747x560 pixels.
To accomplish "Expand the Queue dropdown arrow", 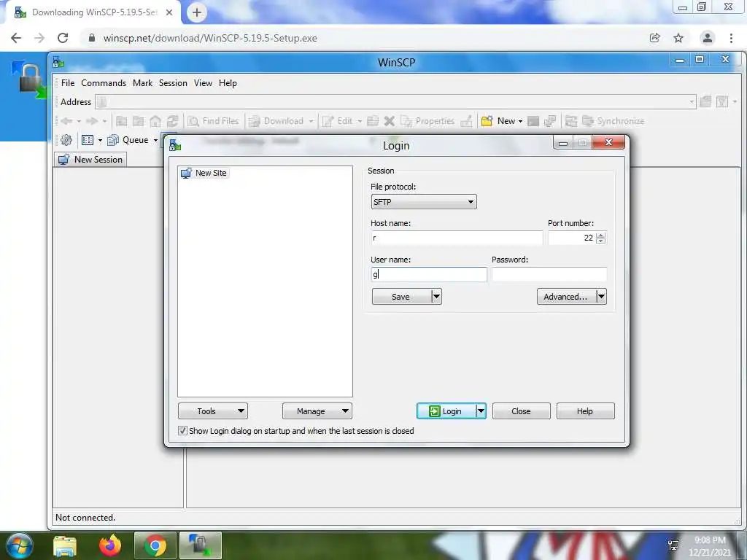I will [155, 140].
